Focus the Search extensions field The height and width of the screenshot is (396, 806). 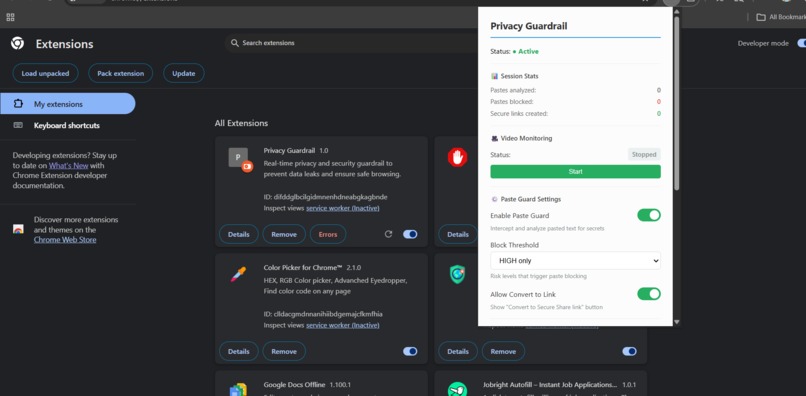(x=355, y=43)
